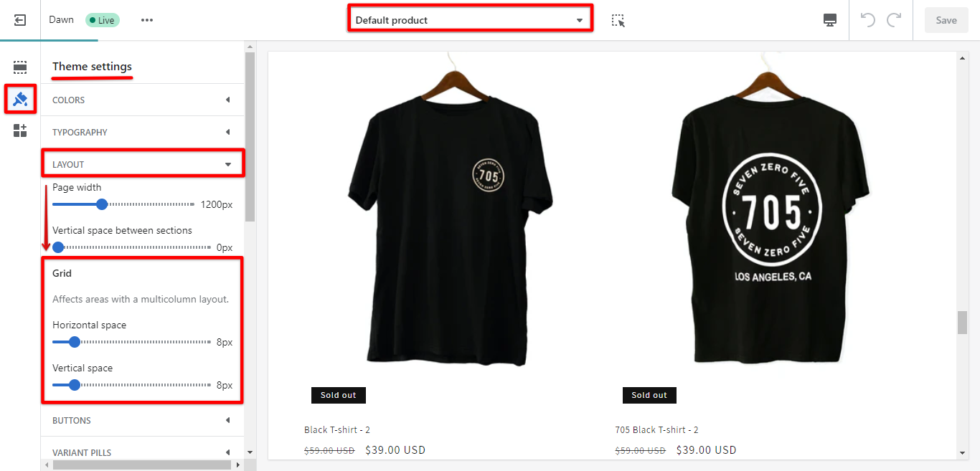Expand the Buttons settings section
Viewport: 980px width, 471px height.
(142, 420)
